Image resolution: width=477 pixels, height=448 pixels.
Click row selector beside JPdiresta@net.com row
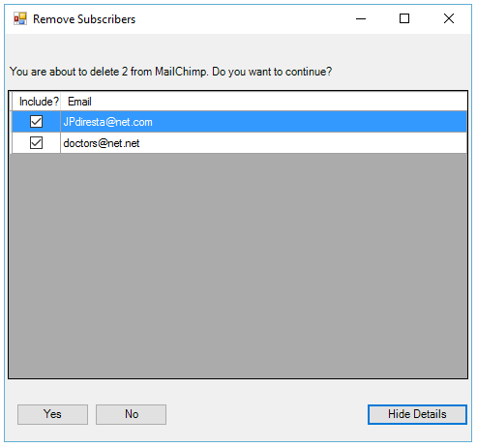point(11,122)
